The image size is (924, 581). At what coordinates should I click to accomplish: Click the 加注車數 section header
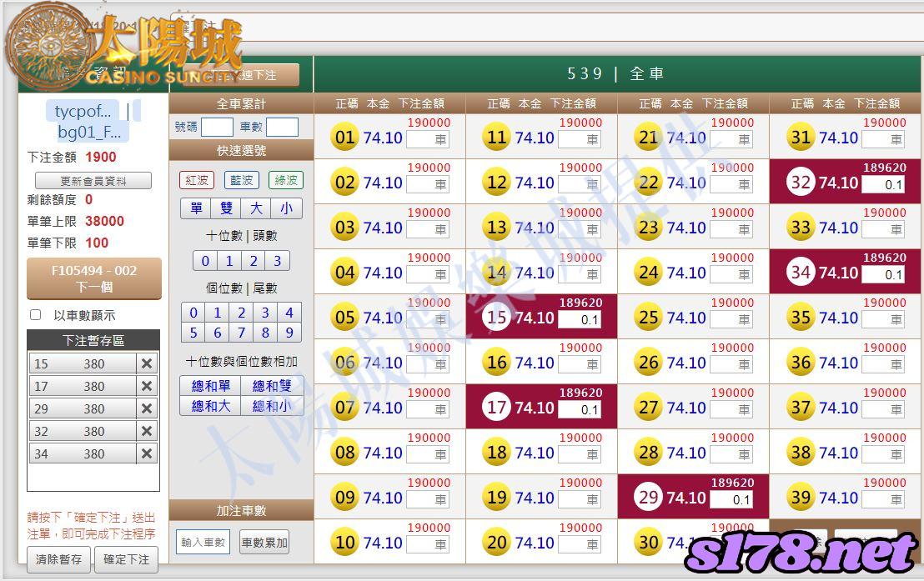coord(241,510)
